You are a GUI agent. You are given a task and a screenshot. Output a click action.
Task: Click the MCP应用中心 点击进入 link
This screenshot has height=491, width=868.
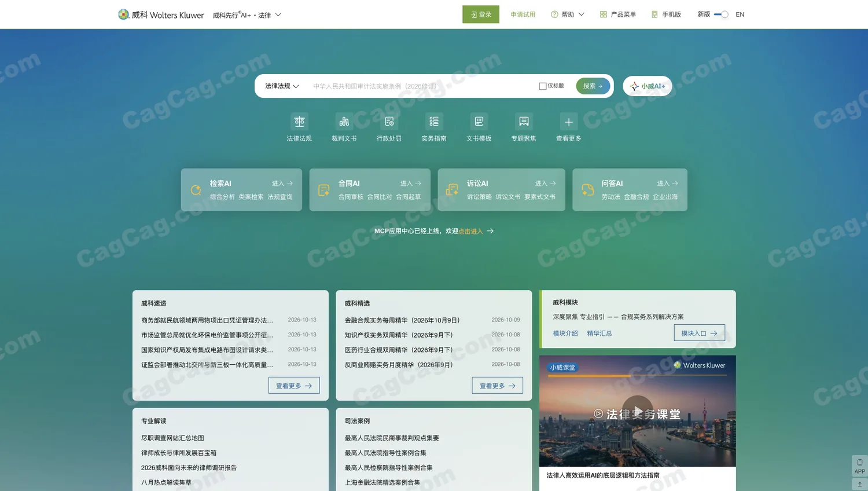click(470, 231)
